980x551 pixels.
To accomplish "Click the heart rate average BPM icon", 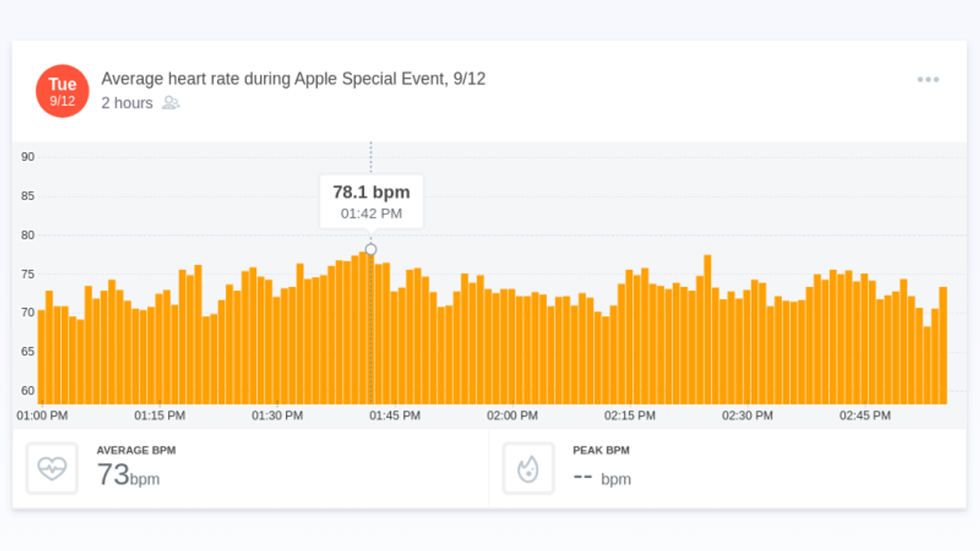I will (52, 469).
